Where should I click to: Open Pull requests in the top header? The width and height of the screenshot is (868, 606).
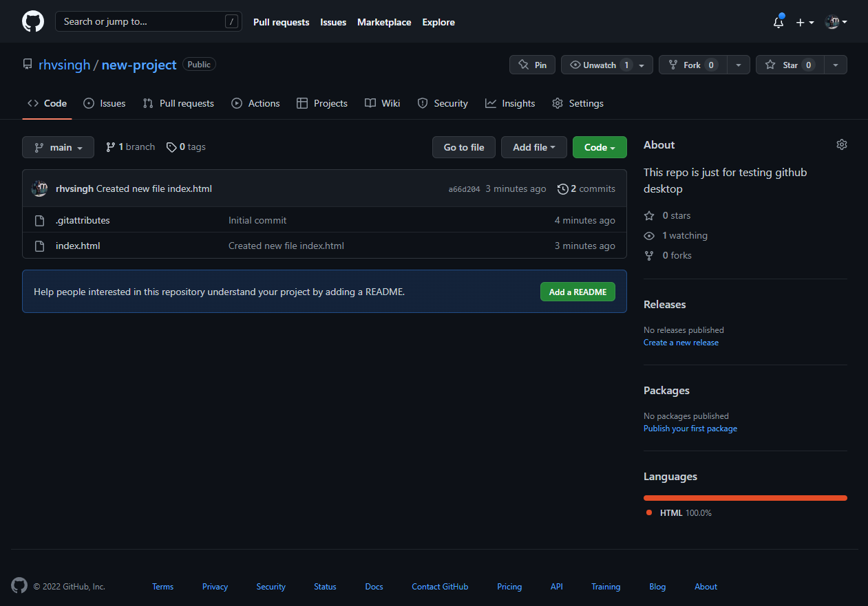tap(281, 22)
